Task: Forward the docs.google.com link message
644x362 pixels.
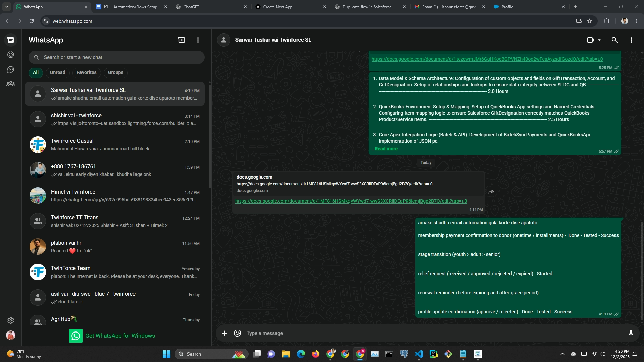Action: tap(491, 192)
